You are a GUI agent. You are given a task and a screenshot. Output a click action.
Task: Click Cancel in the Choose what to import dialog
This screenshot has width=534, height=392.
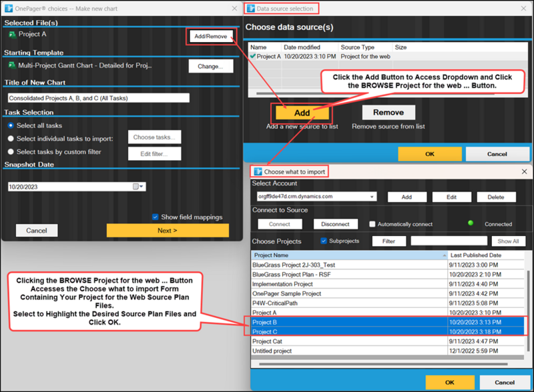[505, 382]
